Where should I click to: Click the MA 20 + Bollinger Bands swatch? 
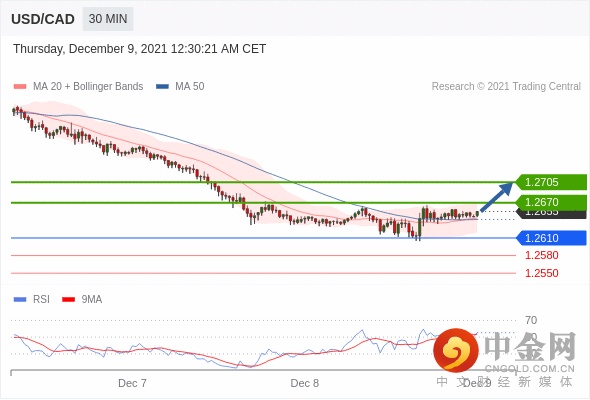(20, 87)
